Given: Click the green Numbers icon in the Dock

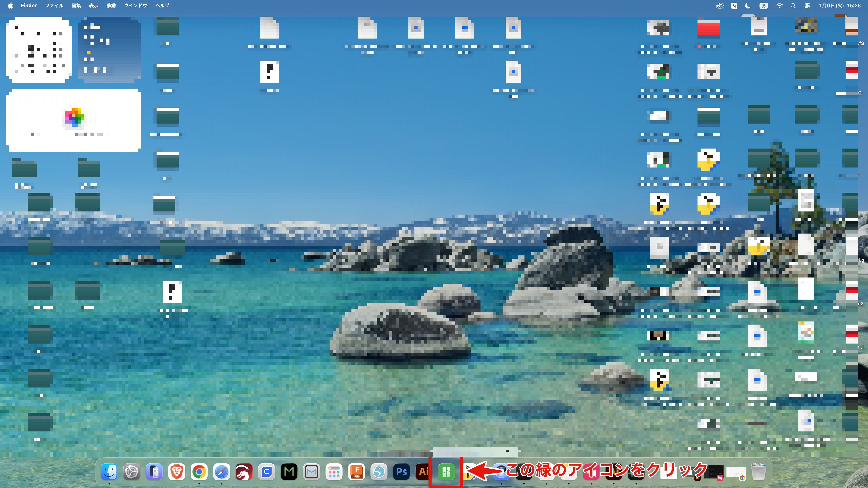Looking at the screenshot, I should (x=446, y=472).
